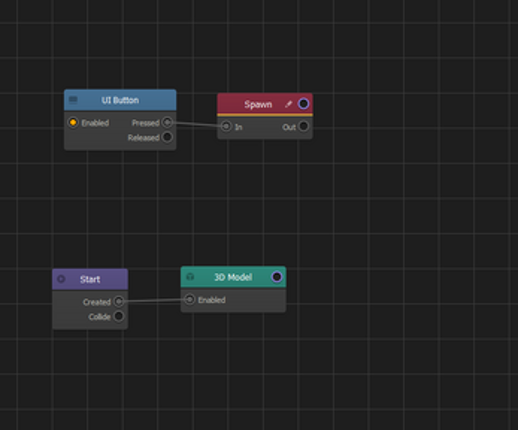Select the wire from Created to Enabled
The width and height of the screenshot is (518, 430).
pyautogui.click(x=154, y=301)
